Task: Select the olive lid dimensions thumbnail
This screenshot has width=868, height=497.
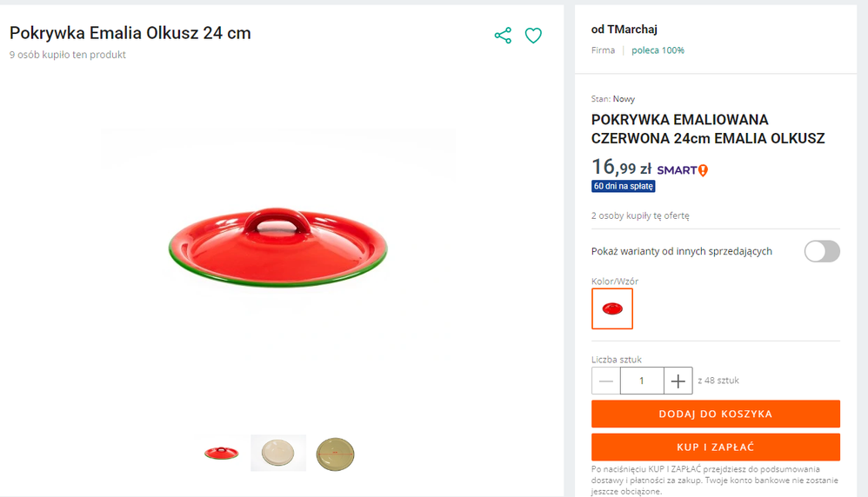Action: pos(335,454)
